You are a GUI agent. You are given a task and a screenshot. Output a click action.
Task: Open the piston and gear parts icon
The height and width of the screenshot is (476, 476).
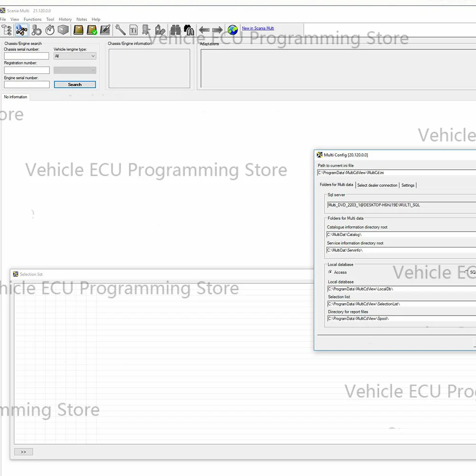click(x=37, y=30)
